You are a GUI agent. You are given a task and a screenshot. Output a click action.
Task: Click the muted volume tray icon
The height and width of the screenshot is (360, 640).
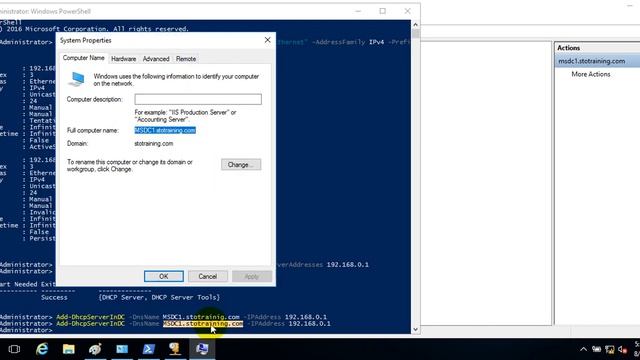click(622, 349)
